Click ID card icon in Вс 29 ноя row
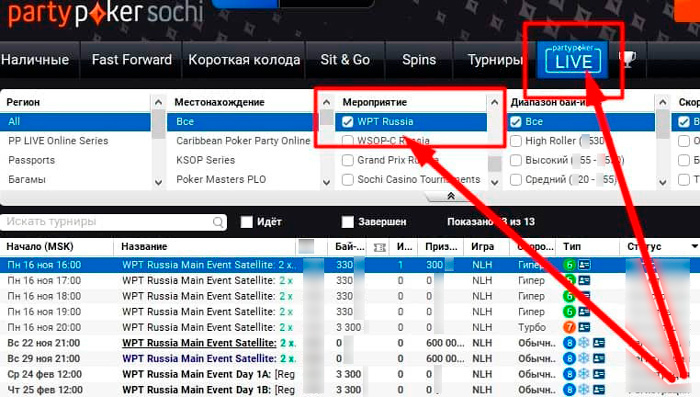This screenshot has width=700, height=397. 599,359
